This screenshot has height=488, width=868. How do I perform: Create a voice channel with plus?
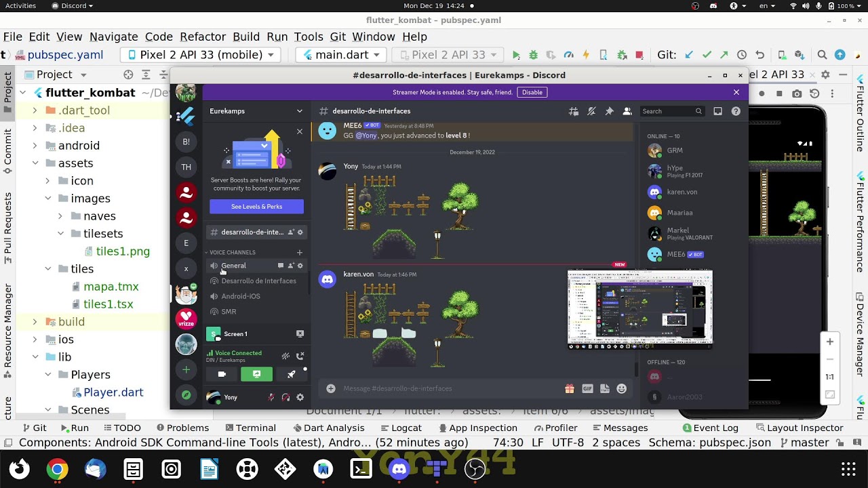click(x=300, y=252)
